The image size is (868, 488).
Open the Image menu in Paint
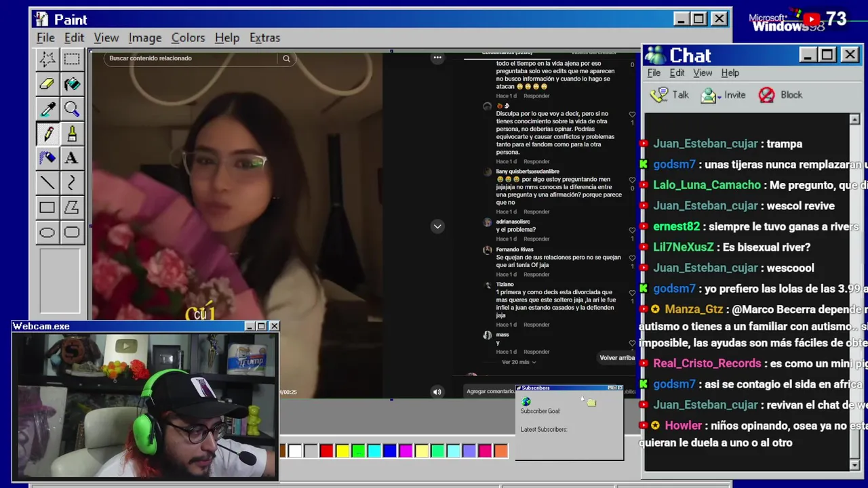coord(145,38)
